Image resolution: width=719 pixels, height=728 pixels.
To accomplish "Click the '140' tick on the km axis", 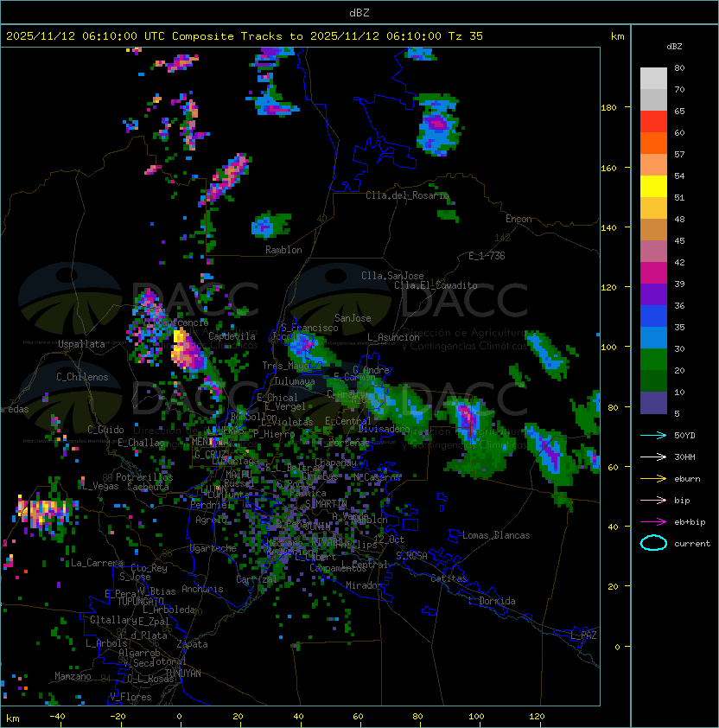I will (608, 228).
